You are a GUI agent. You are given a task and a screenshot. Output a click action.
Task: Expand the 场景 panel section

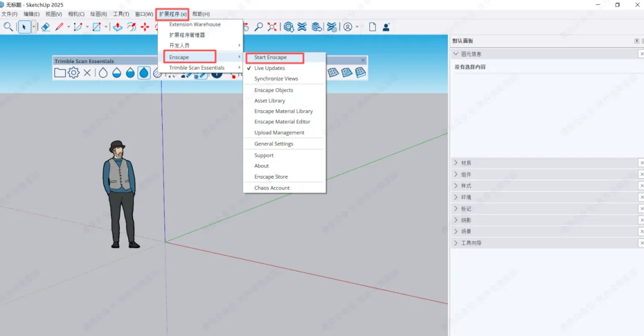(x=456, y=231)
